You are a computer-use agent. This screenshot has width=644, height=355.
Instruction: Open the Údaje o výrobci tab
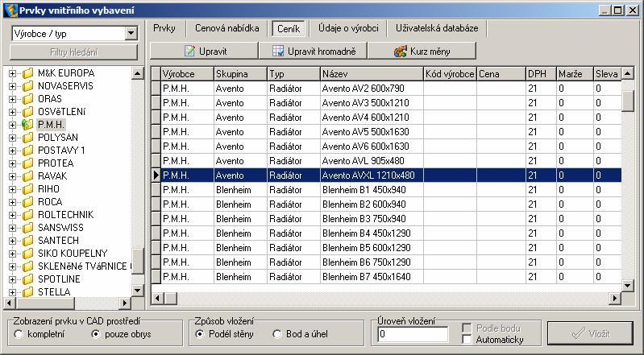tap(348, 28)
